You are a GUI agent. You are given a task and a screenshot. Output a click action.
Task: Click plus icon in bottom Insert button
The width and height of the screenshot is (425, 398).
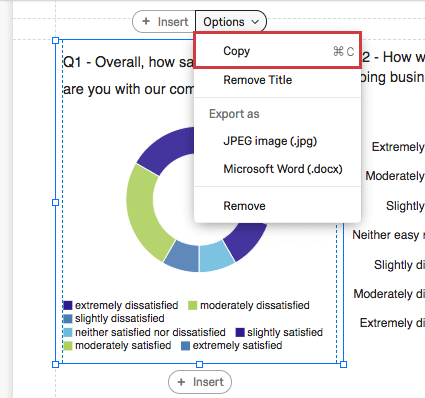(181, 382)
